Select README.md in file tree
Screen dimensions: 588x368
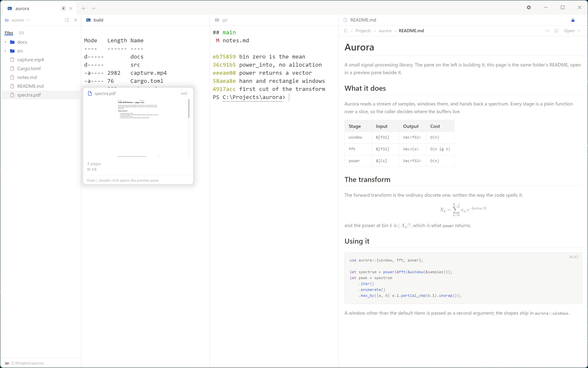point(40,86)
